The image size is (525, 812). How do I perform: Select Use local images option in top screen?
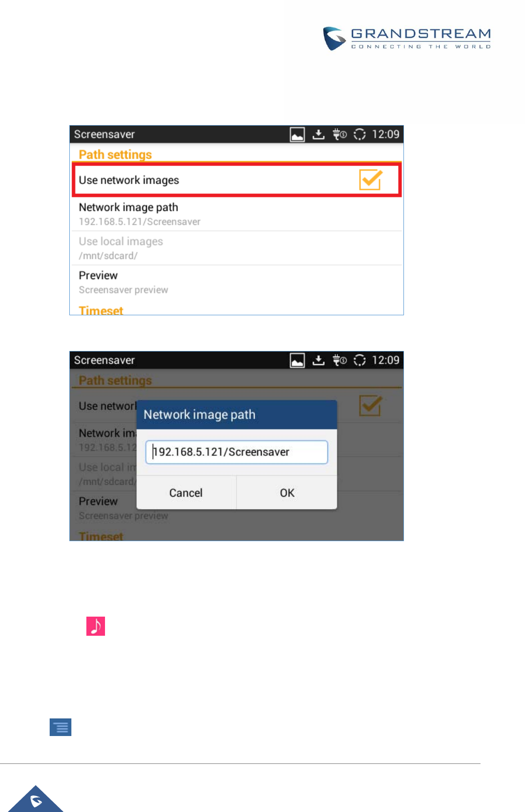coord(237,248)
